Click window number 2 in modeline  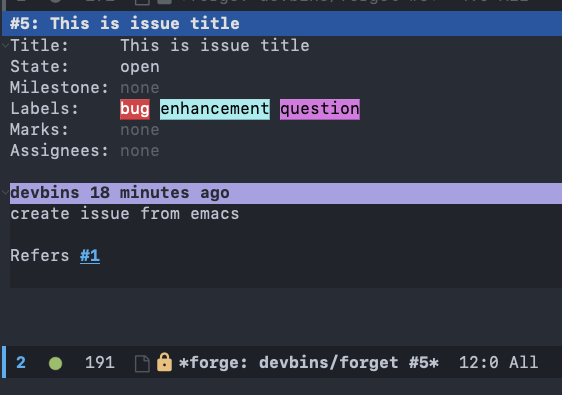pos(21,363)
